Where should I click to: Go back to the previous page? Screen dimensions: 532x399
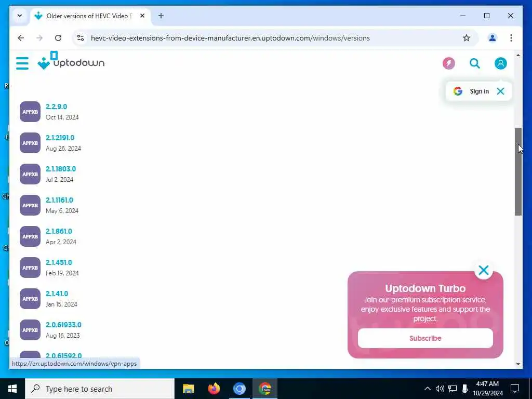point(21,38)
